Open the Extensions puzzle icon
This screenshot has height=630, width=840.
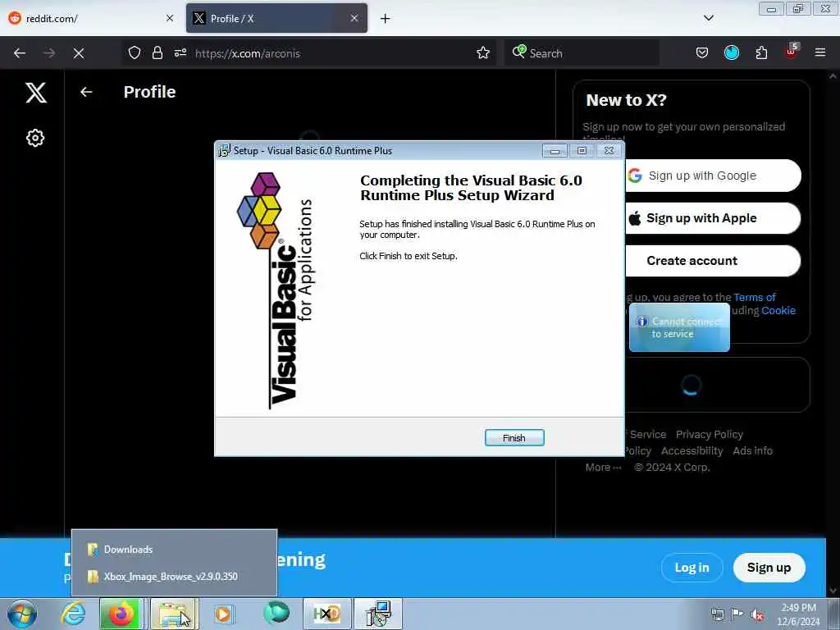(761, 53)
